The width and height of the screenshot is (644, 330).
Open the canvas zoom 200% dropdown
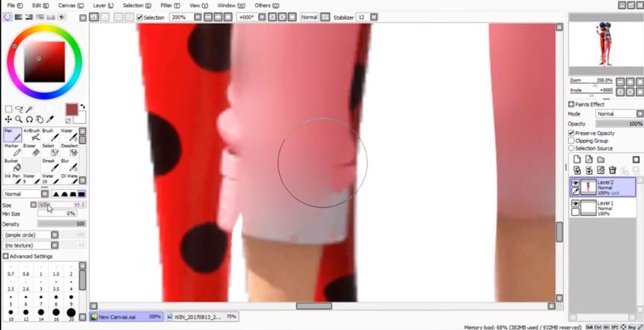[198, 17]
